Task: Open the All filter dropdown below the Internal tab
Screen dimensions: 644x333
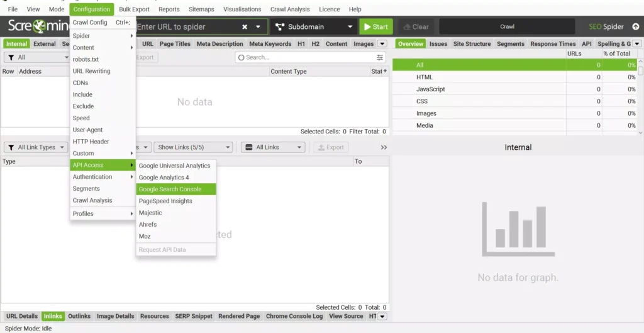Action: pos(37,57)
